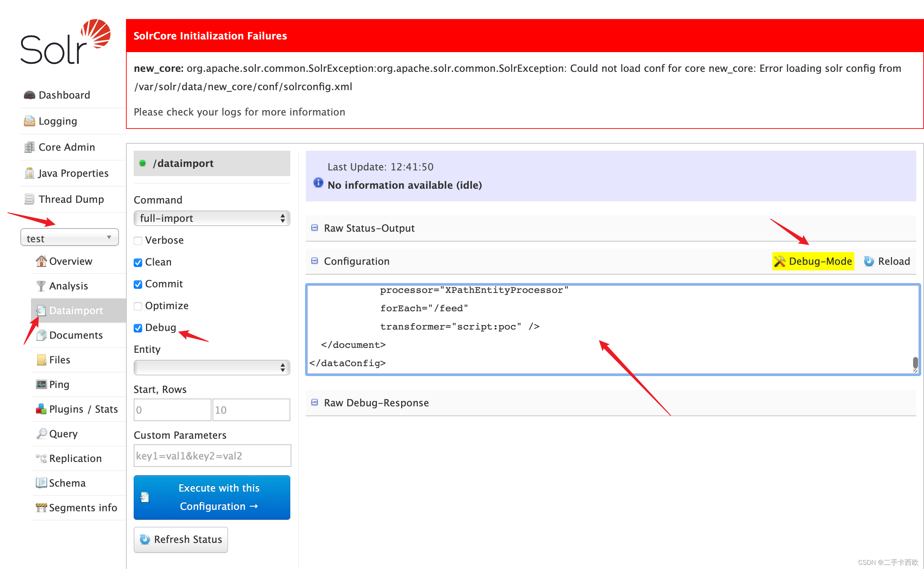Image resolution: width=924 pixels, height=569 pixels.
Task: Open Thread Dump
Action: (x=71, y=199)
